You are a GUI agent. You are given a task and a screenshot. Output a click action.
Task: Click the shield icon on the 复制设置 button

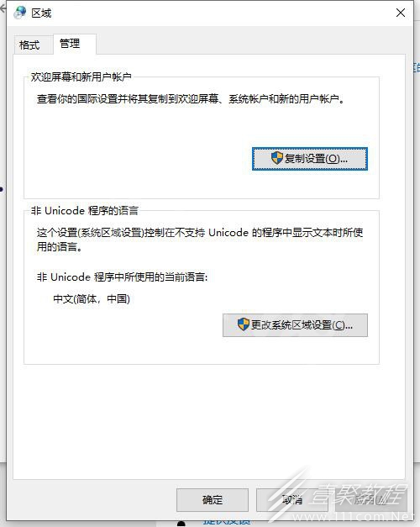(277, 158)
